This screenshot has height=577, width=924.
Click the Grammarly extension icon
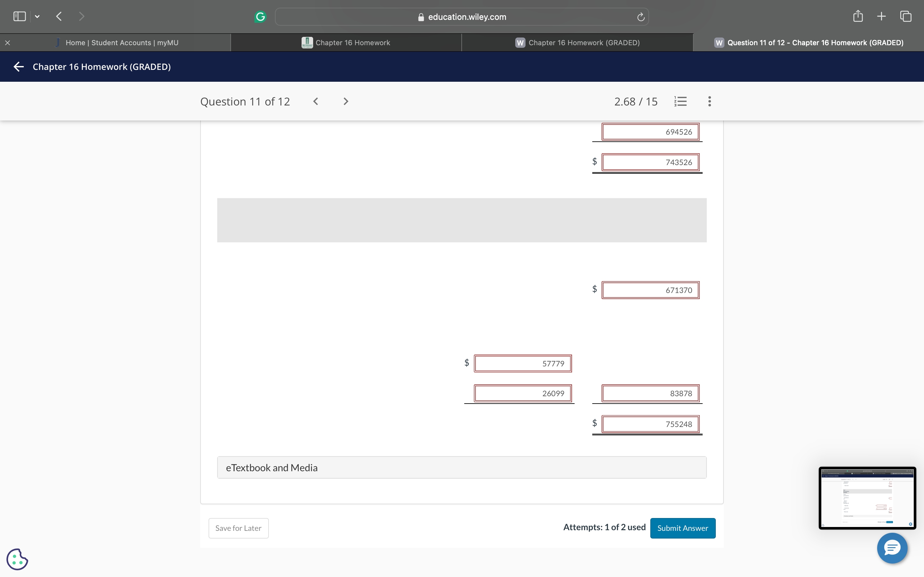coord(260,17)
